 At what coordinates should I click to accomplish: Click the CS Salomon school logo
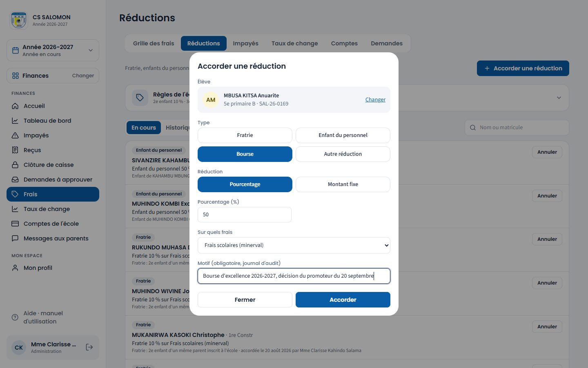point(19,20)
